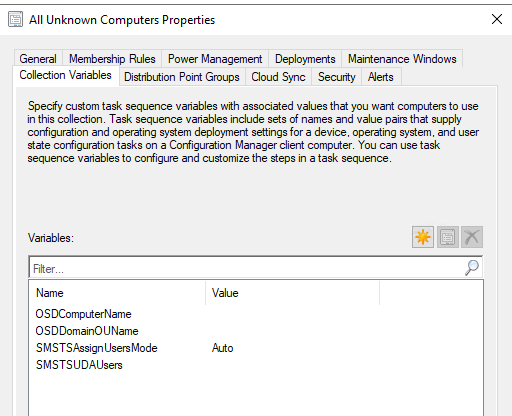The height and width of the screenshot is (416, 512).
Task: Open the Security tab
Action: point(336,77)
